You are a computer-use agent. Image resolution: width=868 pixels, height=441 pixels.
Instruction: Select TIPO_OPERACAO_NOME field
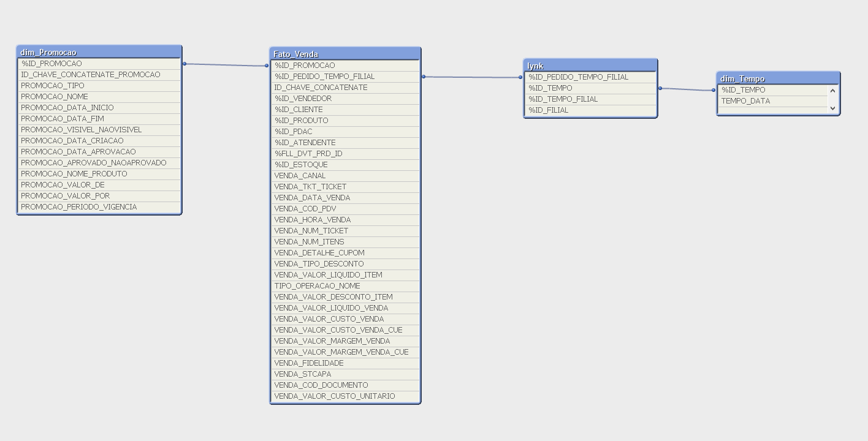(345, 286)
